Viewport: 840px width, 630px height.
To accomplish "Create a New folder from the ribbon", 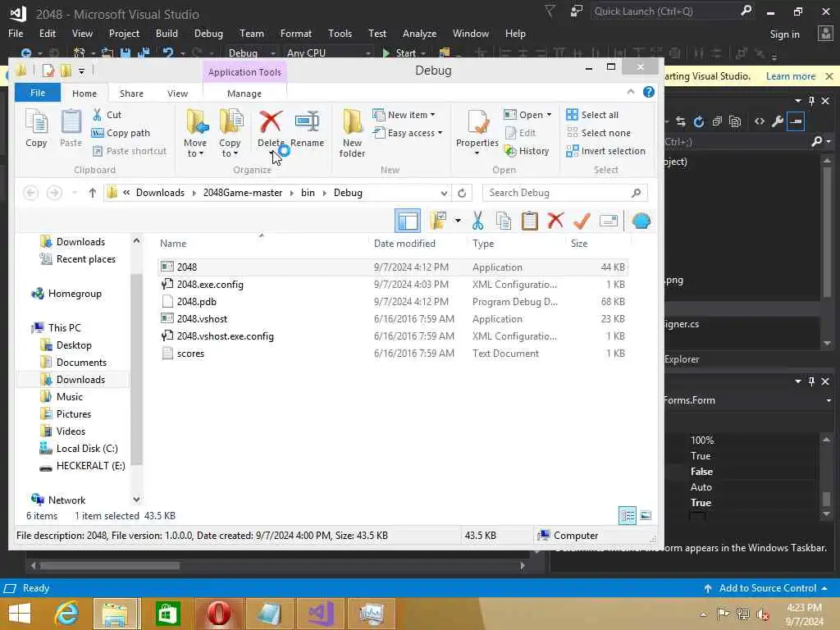I will point(352,133).
